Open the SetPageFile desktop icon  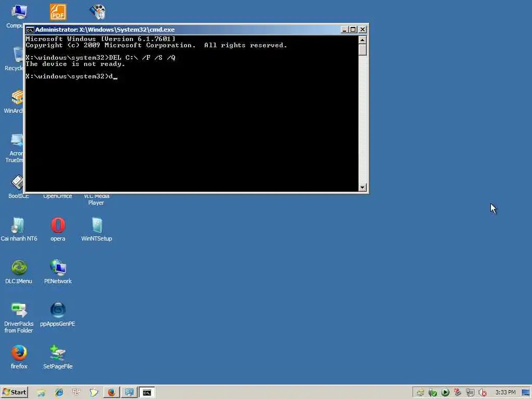58,357
